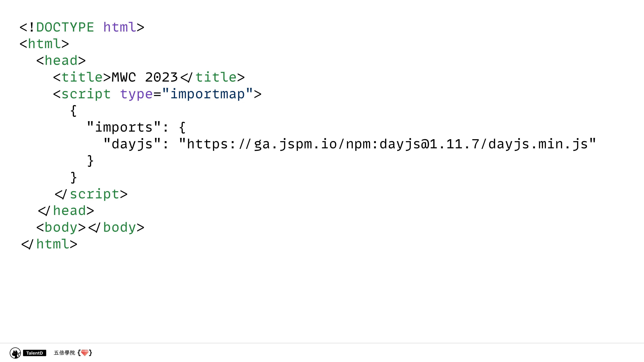Click the closing head tag
This screenshot has width=644, height=362.
pyautogui.click(x=66, y=211)
